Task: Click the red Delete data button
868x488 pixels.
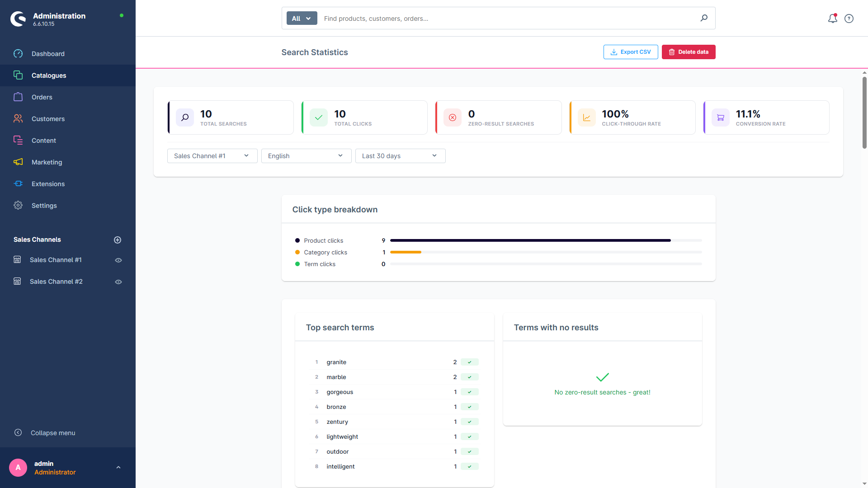Action: pos(689,52)
